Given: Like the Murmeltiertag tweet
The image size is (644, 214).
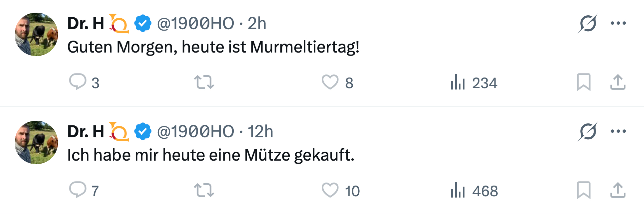Looking at the screenshot, I should coord(330,82).
